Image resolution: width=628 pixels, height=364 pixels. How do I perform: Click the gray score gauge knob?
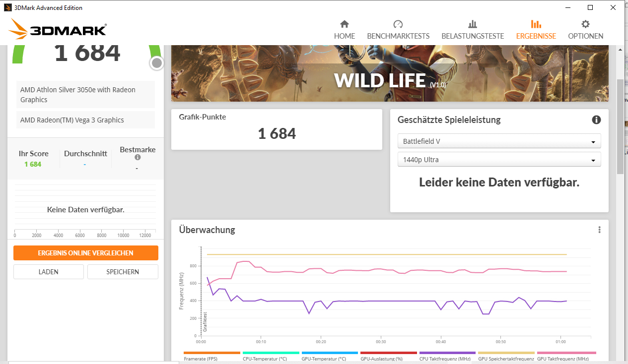[157, 63]
